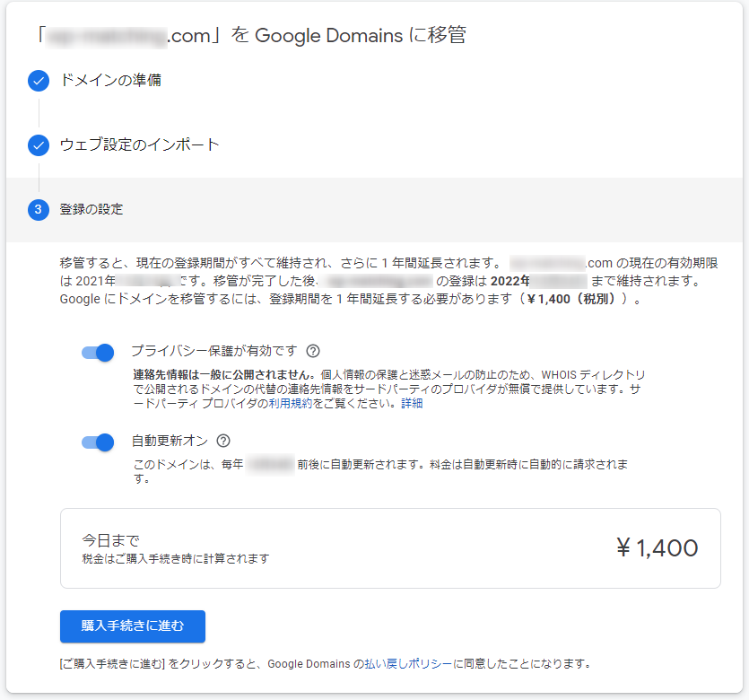This screenshot has height=700, width=749.
Task: Click the Google Domains に移管 page title
Action: click(x=252, y=36)
